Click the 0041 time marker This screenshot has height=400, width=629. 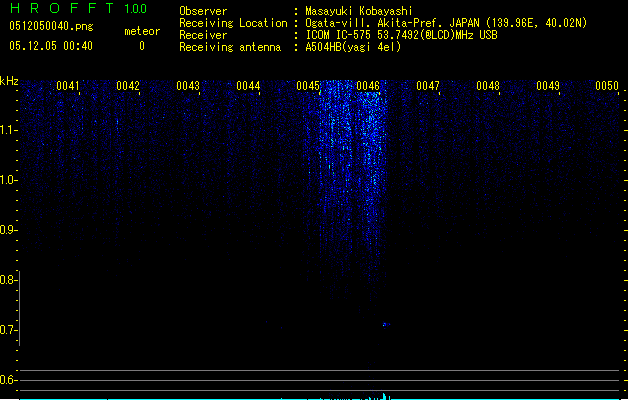pos(68,86)
